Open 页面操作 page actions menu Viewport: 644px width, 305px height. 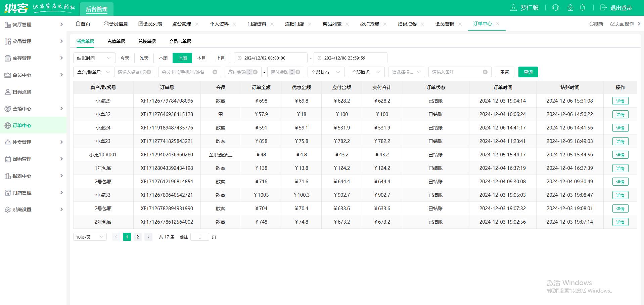click(622, 24)
